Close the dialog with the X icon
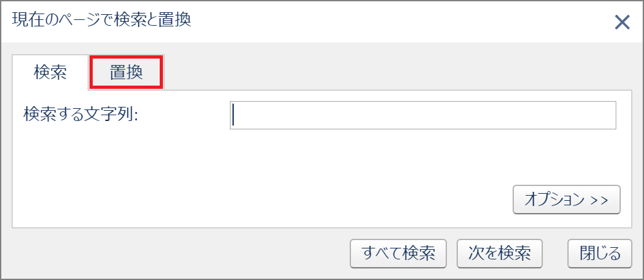Viewport: 644px width, 280px height. [622, 22]
